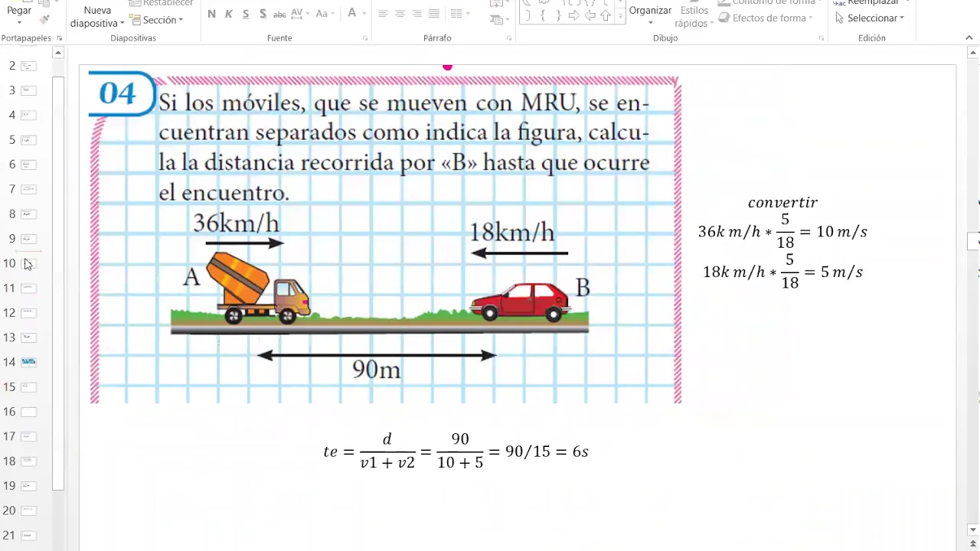Open font color dropdown arrow
980x551 pixels.
click(364, 14)
